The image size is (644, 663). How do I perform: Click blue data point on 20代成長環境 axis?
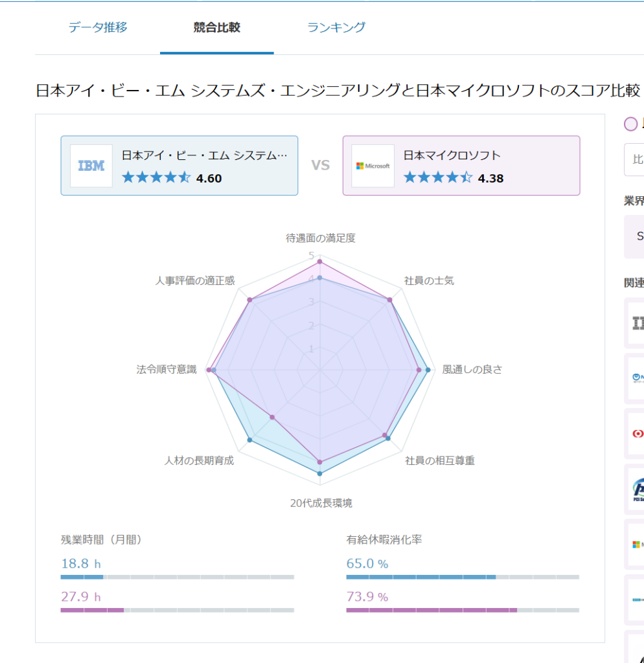pyautogui.click(x=320, y=473)
